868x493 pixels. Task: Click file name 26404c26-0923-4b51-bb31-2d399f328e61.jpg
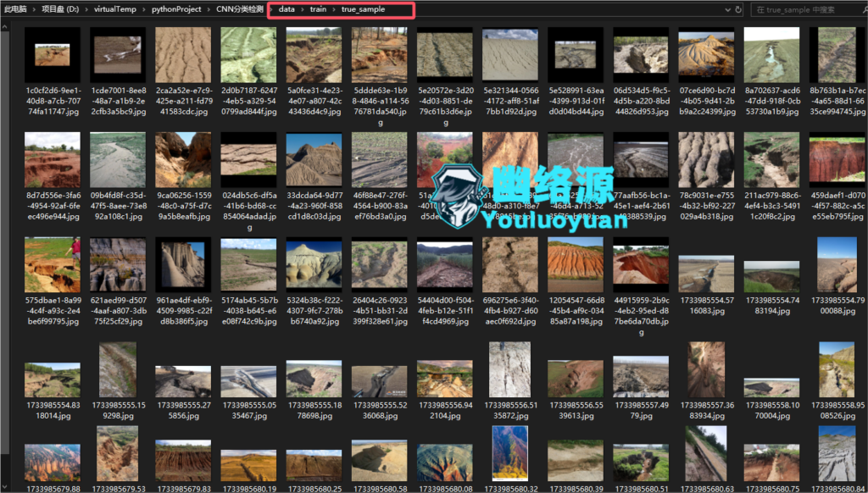coord(379,310)
